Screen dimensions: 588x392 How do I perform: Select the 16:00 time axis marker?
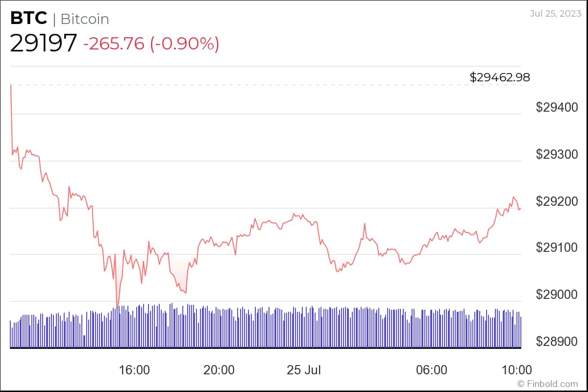[134, 369]
